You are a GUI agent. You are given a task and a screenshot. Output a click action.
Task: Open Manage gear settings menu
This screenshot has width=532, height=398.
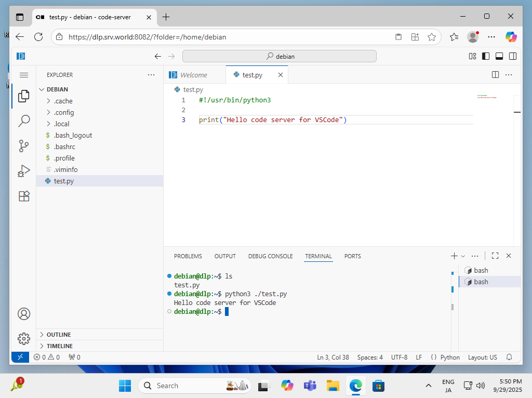24,339
